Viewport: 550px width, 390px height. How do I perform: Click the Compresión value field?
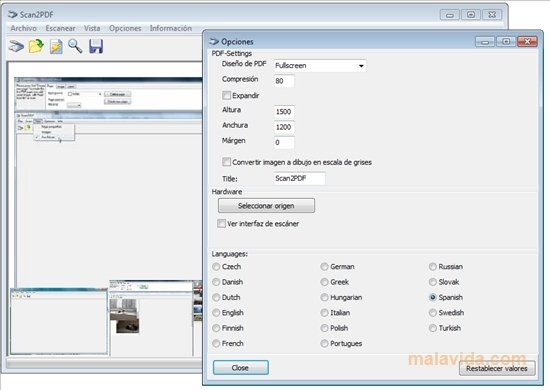[284, 81]
